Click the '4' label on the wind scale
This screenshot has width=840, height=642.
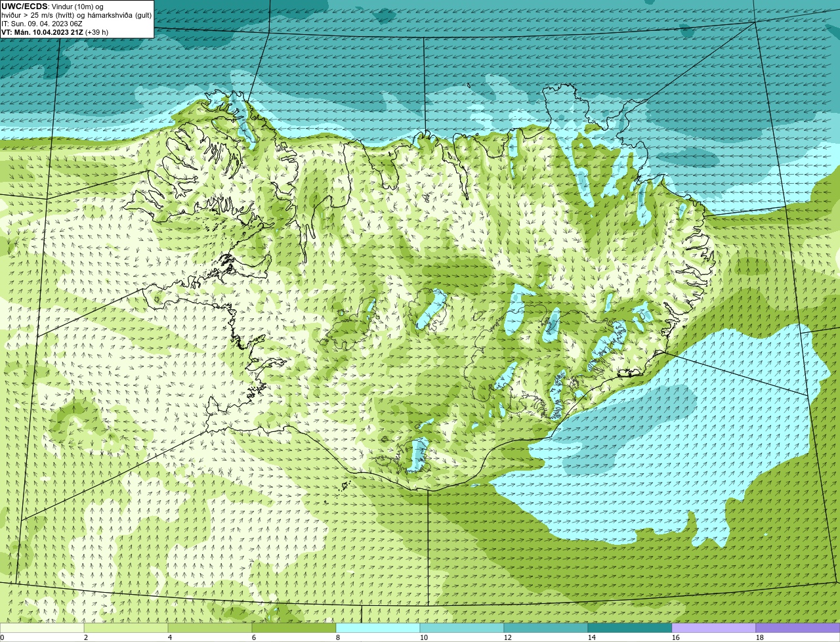[x=170, y=637]
